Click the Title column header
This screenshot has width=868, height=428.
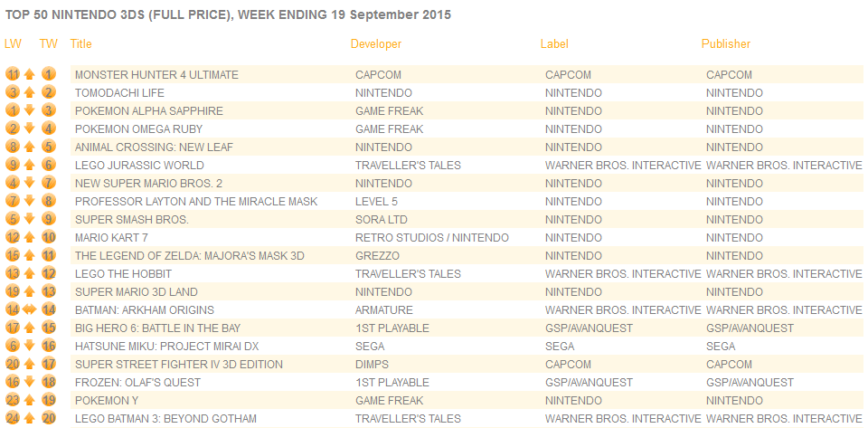point(80,43)
